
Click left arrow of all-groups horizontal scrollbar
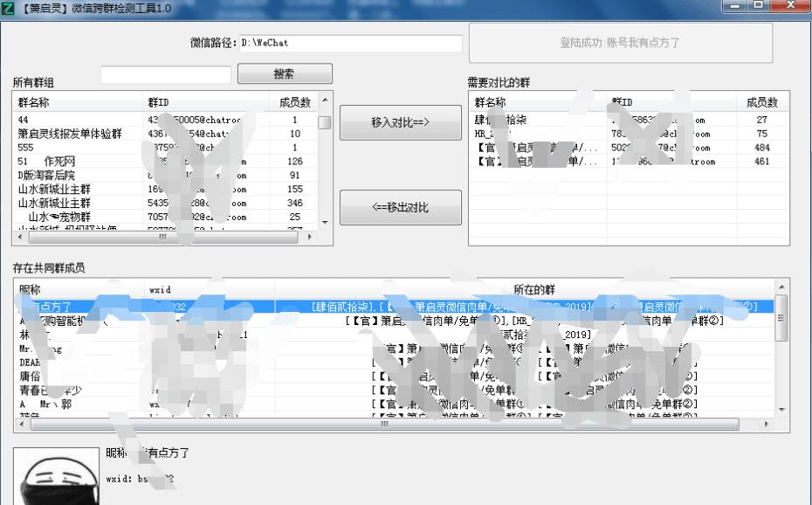(x=20, y=237)
